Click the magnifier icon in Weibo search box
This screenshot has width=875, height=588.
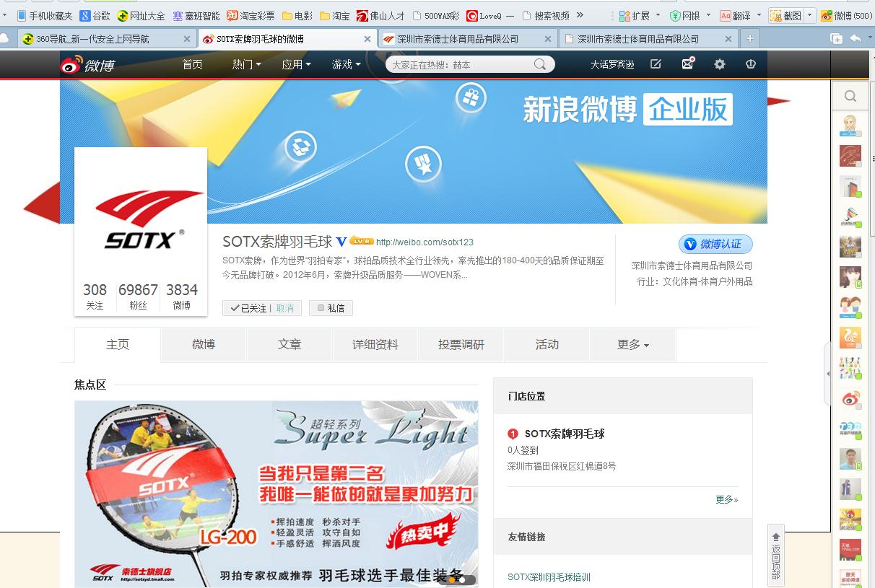pos(540,64)
